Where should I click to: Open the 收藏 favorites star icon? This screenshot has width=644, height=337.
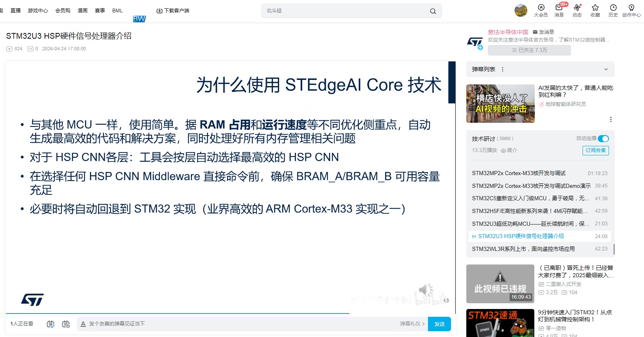(595, 11)
